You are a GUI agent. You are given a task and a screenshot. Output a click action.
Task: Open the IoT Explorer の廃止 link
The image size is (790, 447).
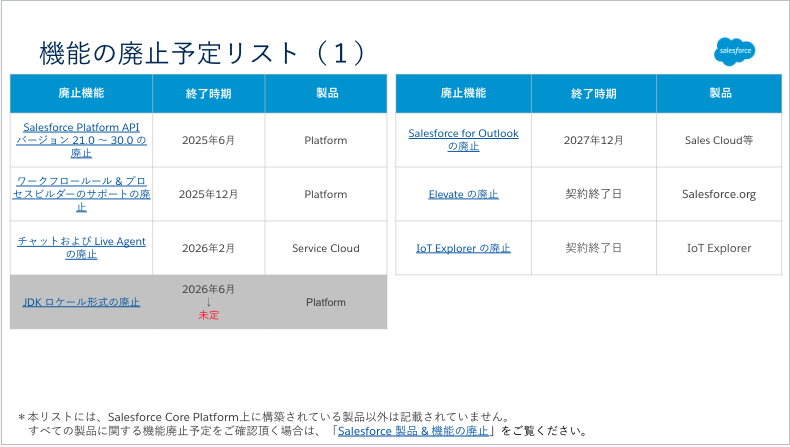coord(463,248)
